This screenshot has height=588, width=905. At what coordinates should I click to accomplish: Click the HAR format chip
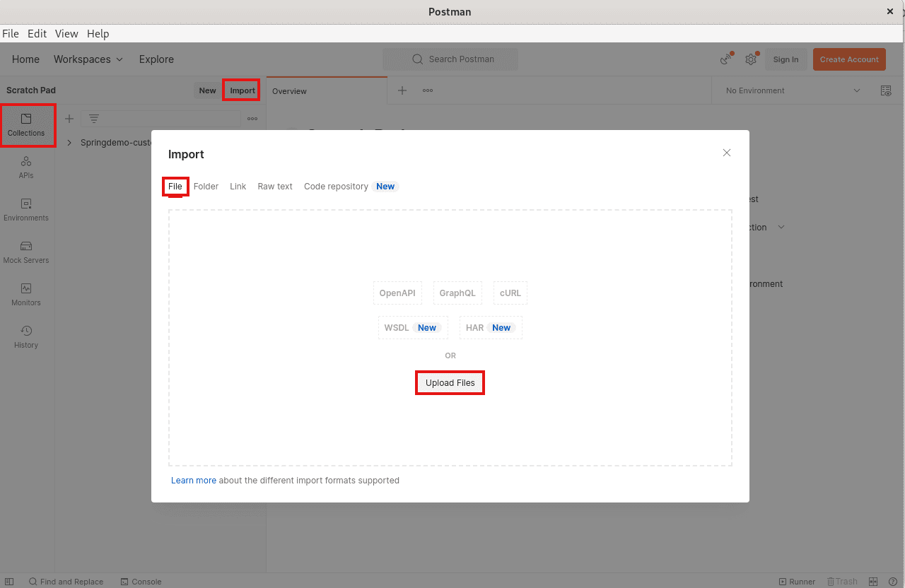click(x=491, y=328)
